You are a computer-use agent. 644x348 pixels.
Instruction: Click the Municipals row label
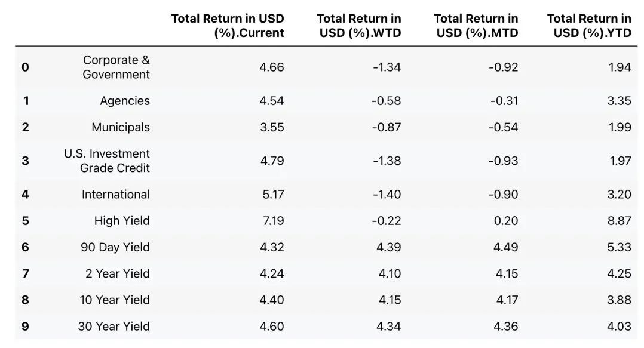[x=121, y=127]
